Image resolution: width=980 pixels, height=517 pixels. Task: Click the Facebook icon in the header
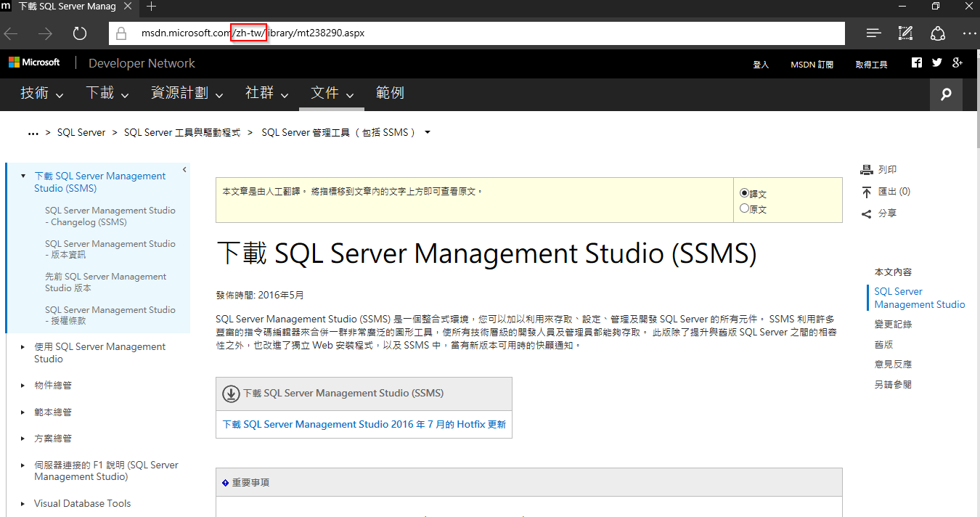coord(916,62)
